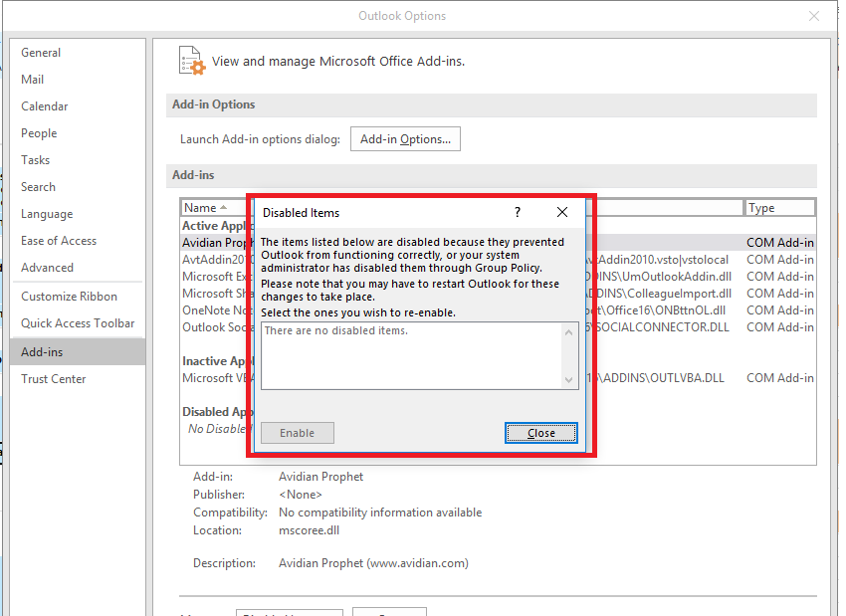846x616 pixels.
Task: Sort add-ins by the Name column header
Action: (216, 208)
